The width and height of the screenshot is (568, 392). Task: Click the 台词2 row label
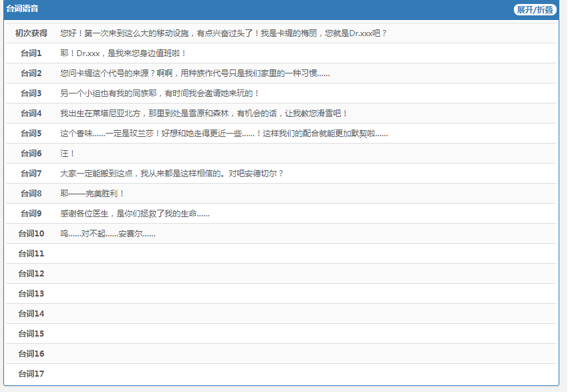[31, 73]
